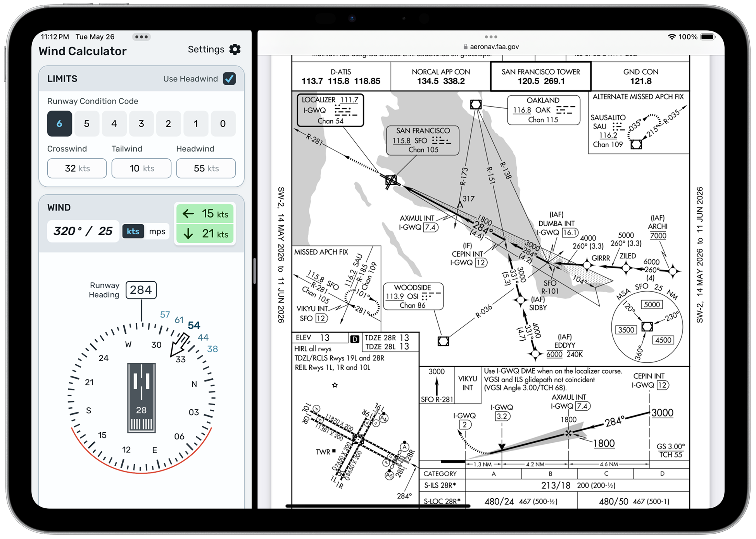Screen dimensions: 756x539
Task: Tap the Settings label
Action: point(206,49)
